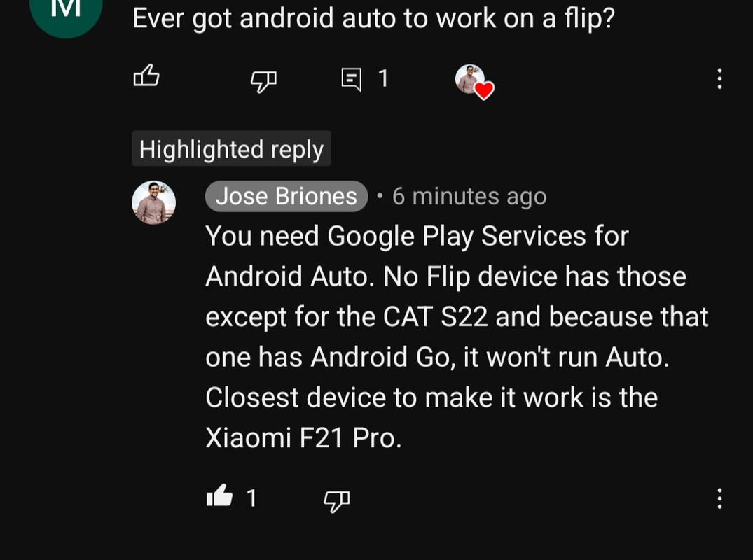
Task: Tap the green M commenter avatar
Action: point(66,12)
